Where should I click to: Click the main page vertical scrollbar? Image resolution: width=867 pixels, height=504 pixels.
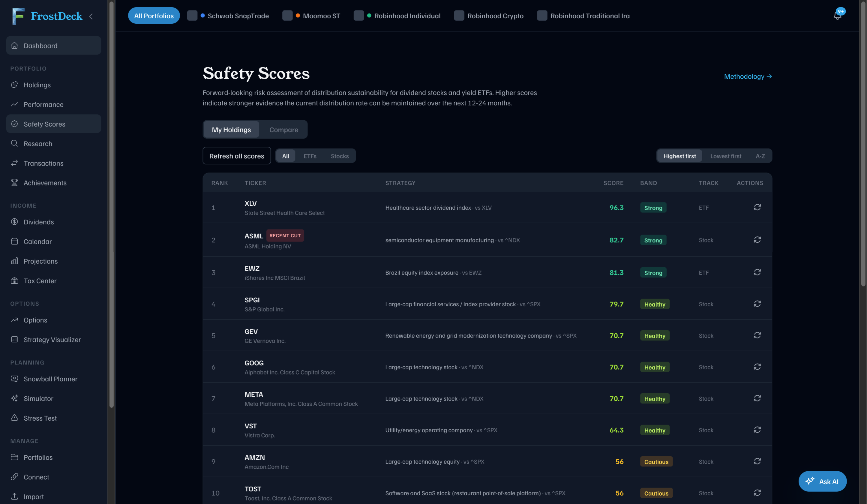(863, 143)
